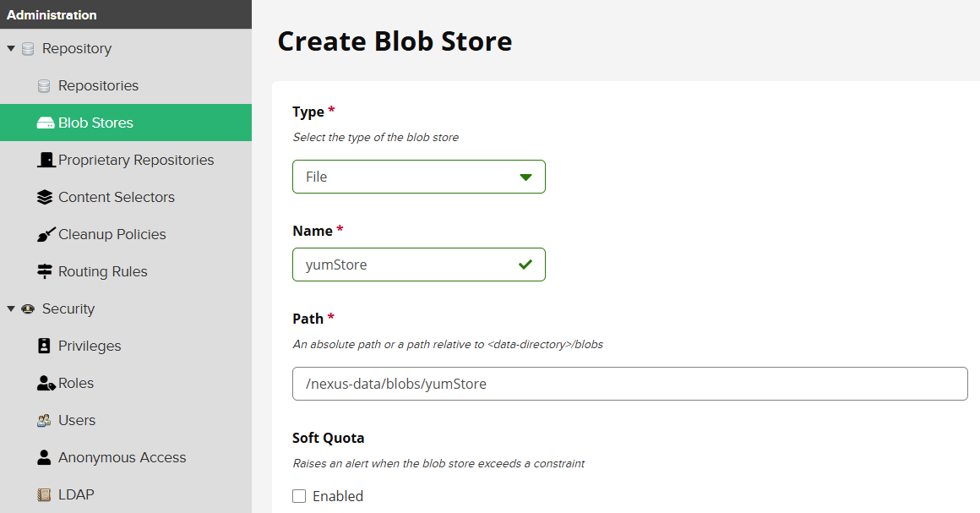Click the Type dropdown green arrow
980x513 pixels.
525,177
